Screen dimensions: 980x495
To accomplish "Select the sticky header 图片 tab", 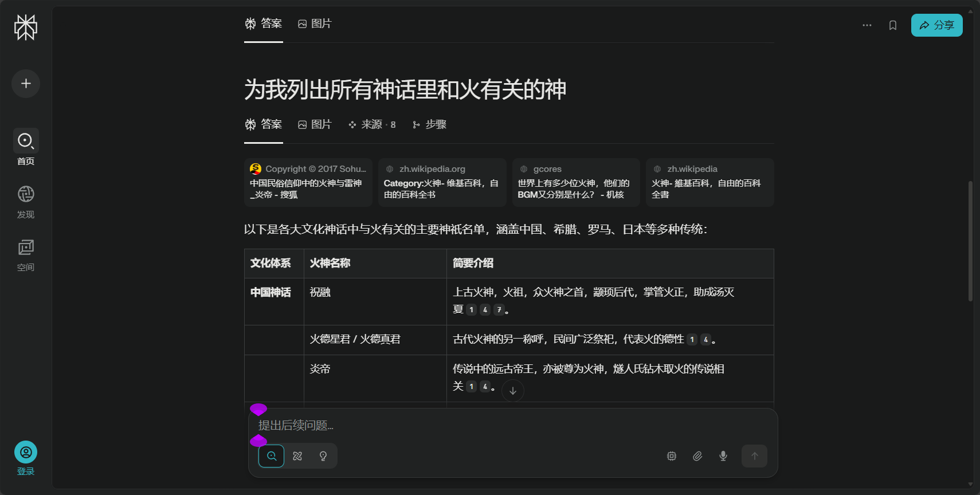I will pyautogui.click(x=315, y=23).
